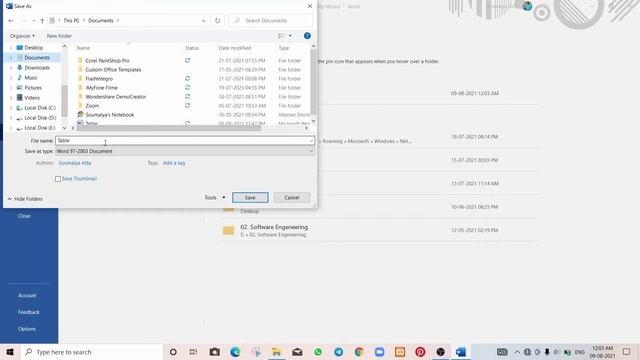Click the file list horizontal scrollbar
The width and height of the screenshot is (640, 360).
(169, 128)
